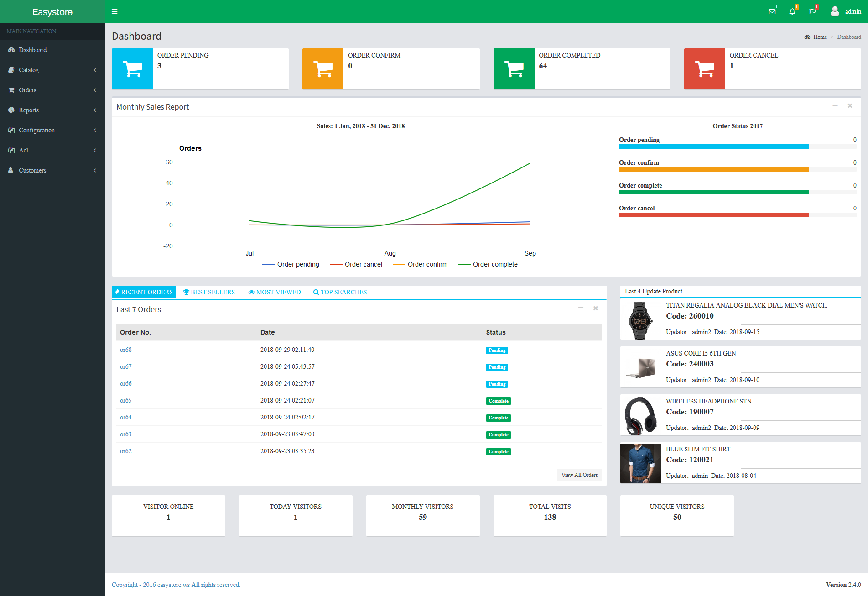
Task: Open order or68 link
Action: pyautogui.click(x=125, y=350)
